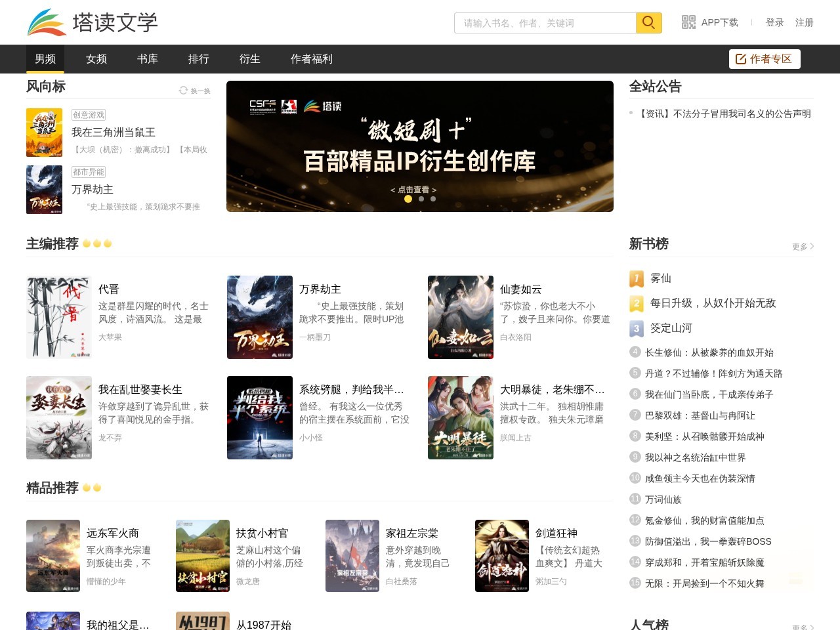Select the 男频 navigation tab
840x630 pixels.
[45, 59]
